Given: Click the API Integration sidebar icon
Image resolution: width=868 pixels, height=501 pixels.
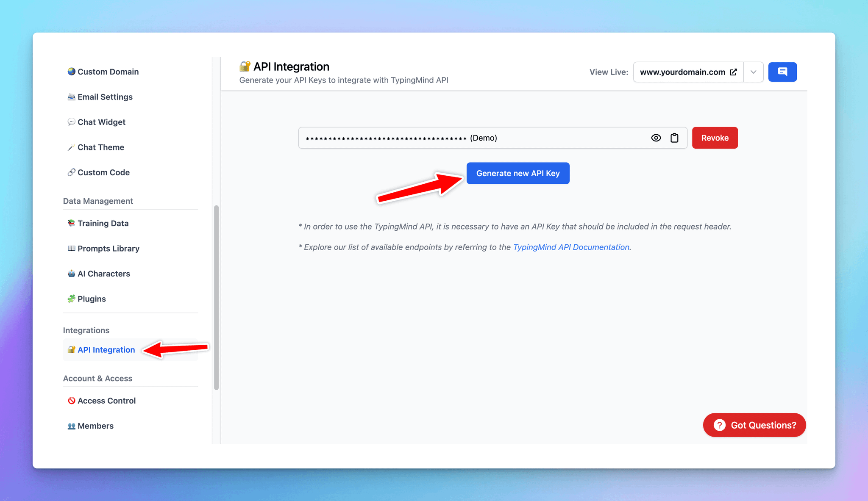Looking at the screenshot, I should click(71, 349).
